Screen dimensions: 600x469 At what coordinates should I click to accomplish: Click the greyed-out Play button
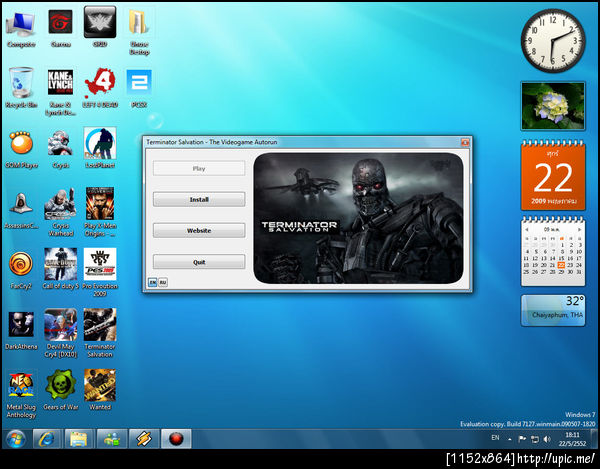199,168
